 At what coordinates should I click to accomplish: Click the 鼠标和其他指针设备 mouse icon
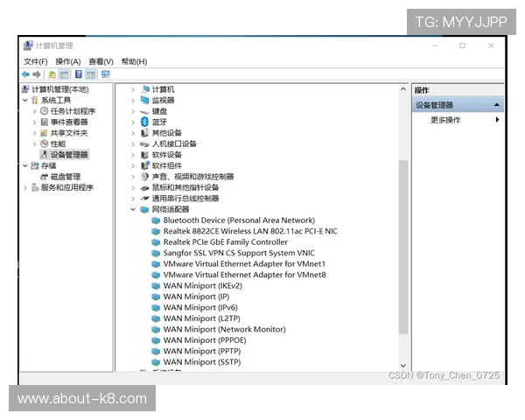coord(144,188)
